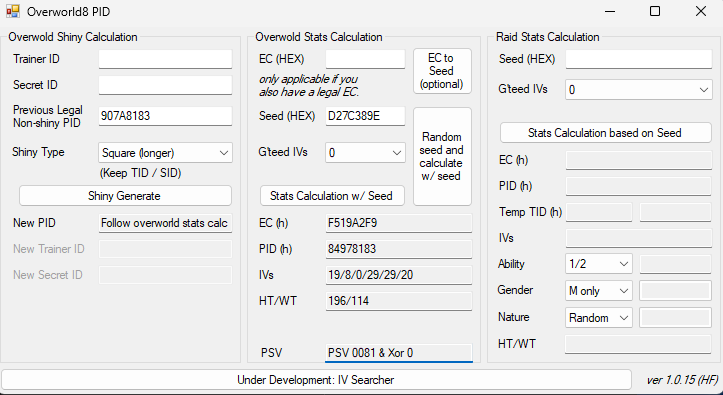Maximize the Overworld8 PID window
Viewport: 723px width, 395px height.
(x=655, y=12)
